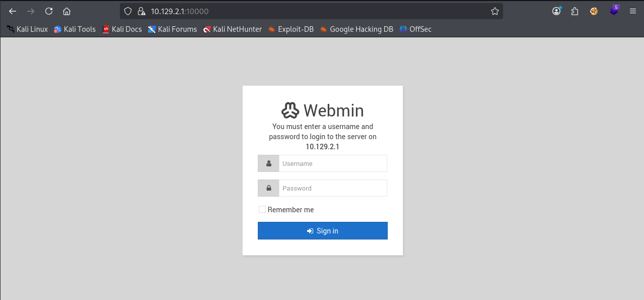
Task: Focus the Username input field
Action: click(333, 163)
